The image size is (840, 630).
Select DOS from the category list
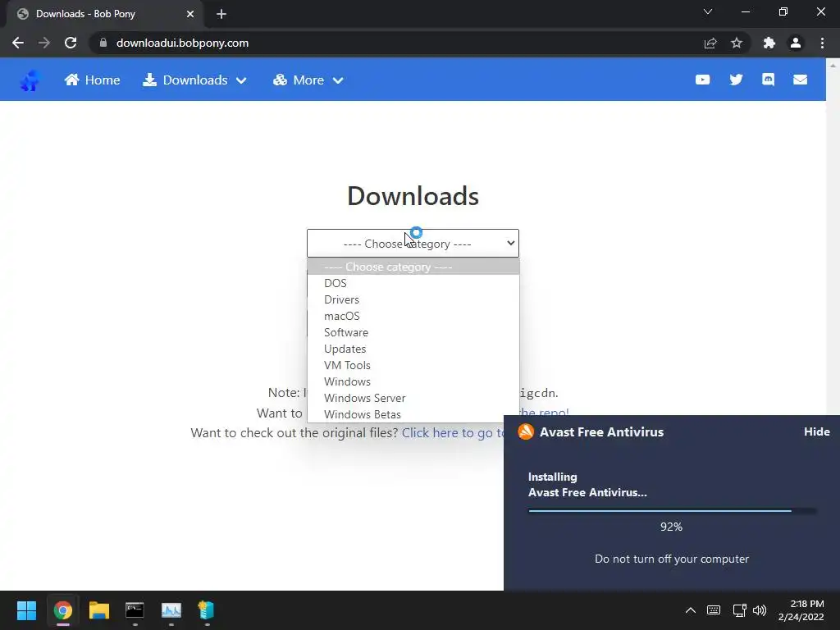coord(413,283)
